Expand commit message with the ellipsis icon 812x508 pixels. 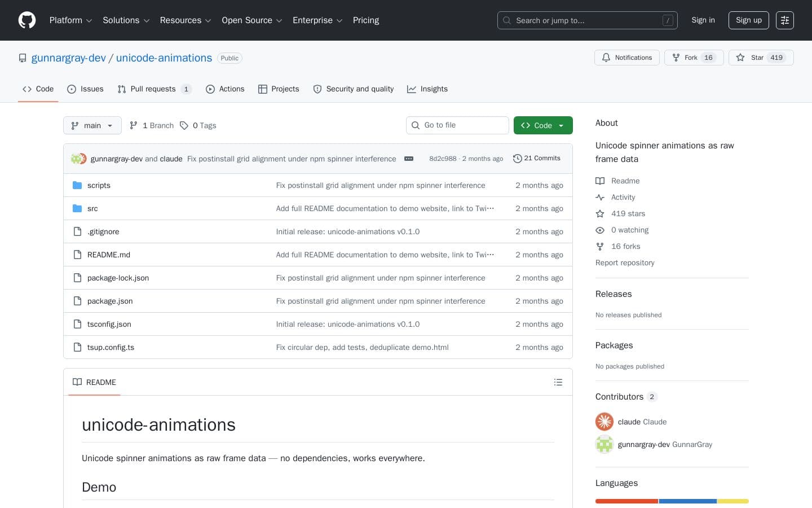(409, 159)
